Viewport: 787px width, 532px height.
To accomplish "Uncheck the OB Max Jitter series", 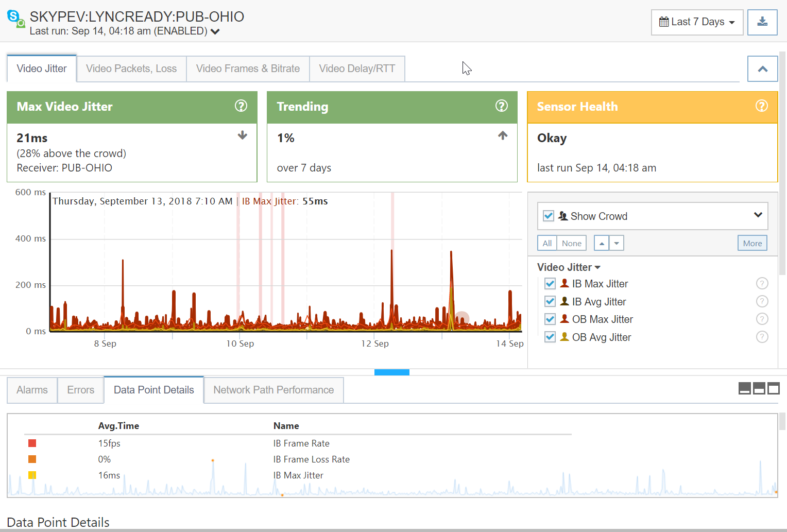I will 550,319.
